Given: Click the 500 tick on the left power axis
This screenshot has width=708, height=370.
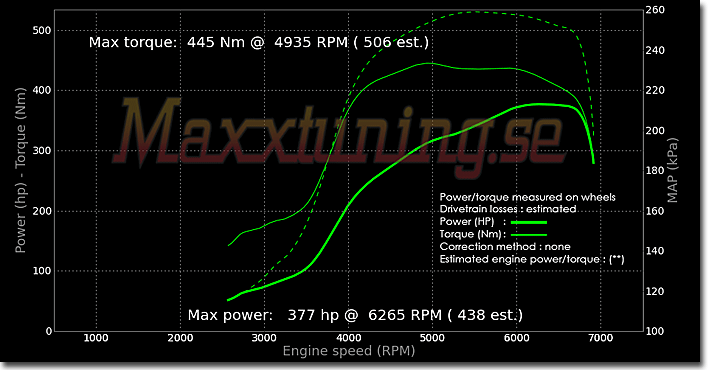Looking at the screenshot, I should [x=42, y=31].
